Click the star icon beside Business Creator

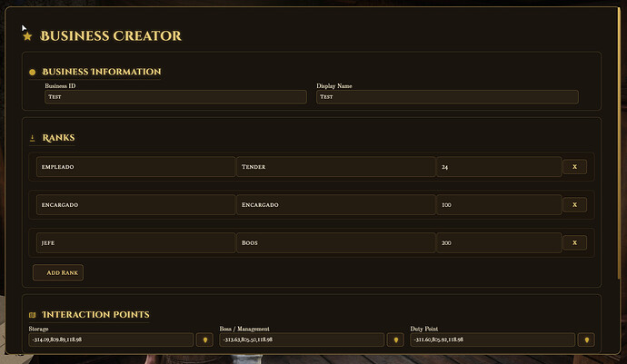[27, 36]
